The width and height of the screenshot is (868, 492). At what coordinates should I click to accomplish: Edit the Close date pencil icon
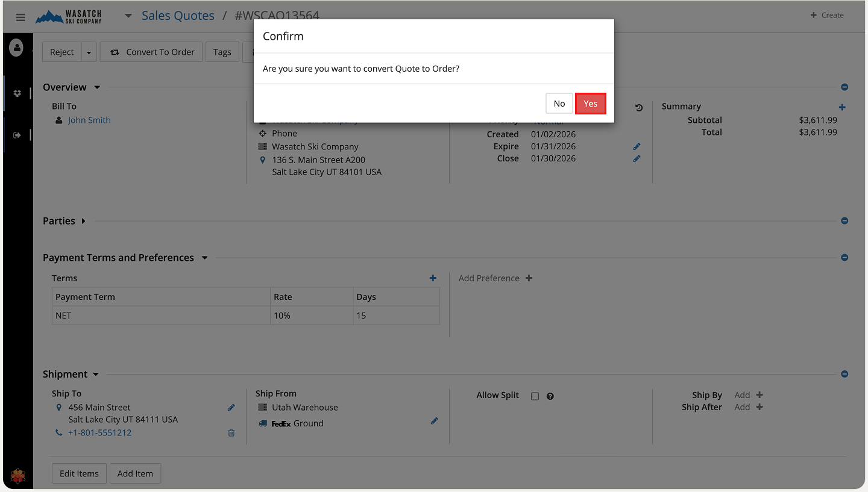(x=637, y=158)
